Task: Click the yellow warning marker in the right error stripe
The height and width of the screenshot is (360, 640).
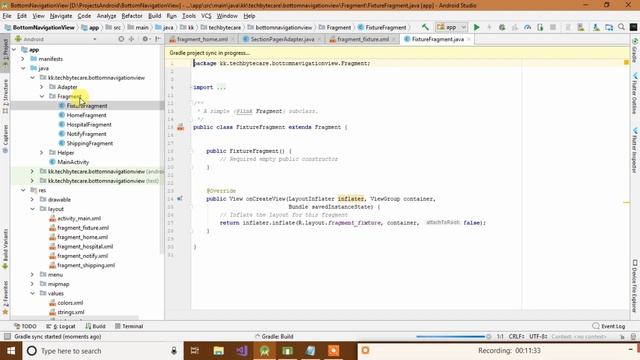Action: (x=627, y=202)
